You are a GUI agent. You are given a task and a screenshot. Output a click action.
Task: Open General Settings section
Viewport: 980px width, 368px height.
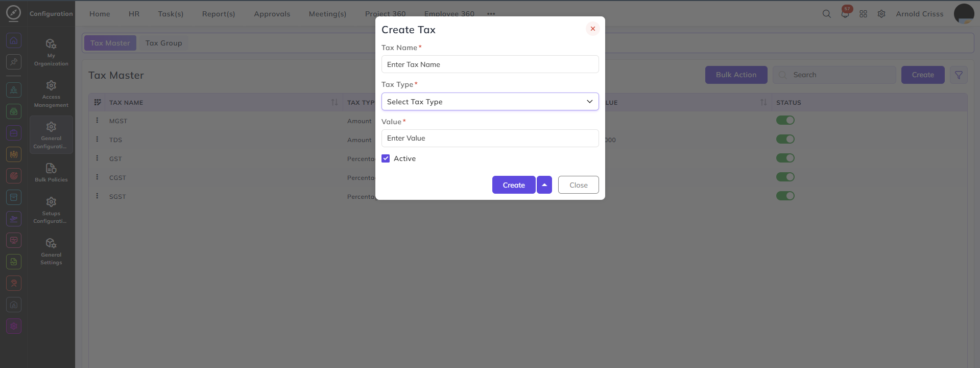pos(51,251)
